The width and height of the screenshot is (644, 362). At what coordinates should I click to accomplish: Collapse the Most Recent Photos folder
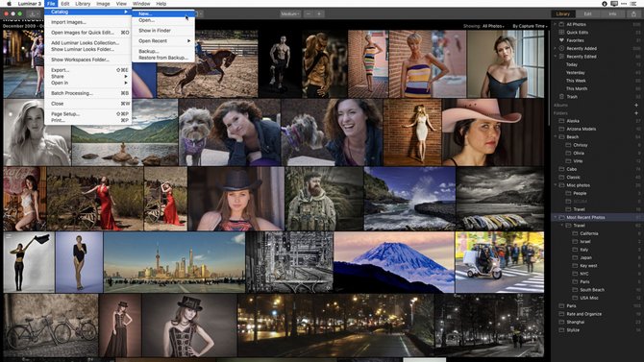pos(556,218)
